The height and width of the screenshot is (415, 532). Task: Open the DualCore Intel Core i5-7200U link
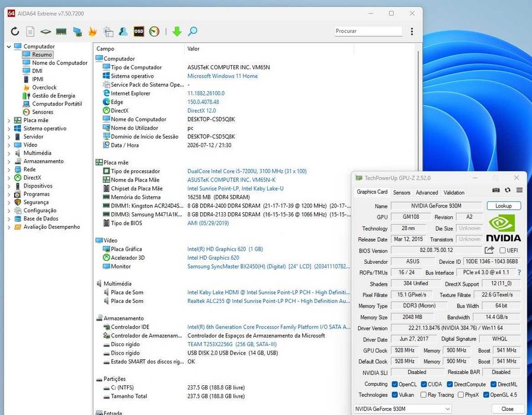click(x=247, y=171)
